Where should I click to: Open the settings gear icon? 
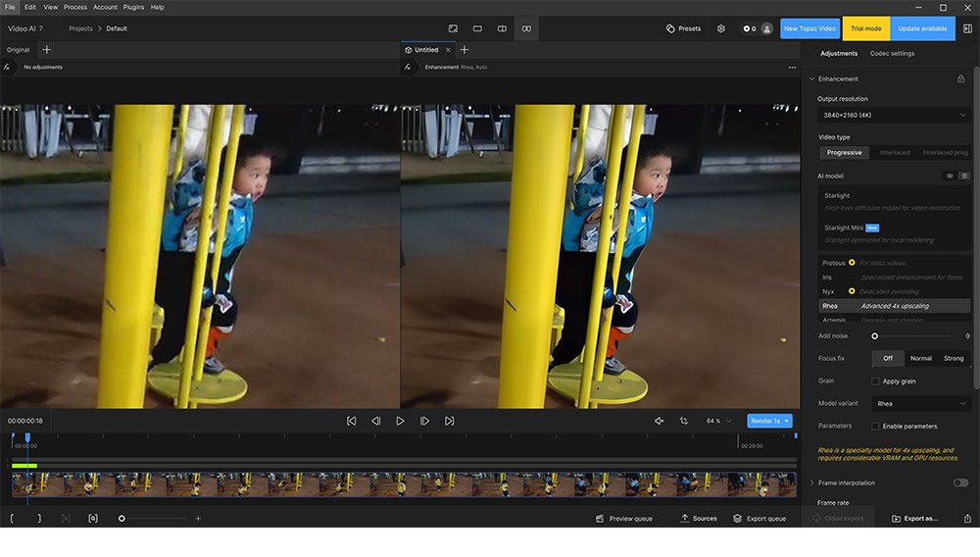click(721, 28)
